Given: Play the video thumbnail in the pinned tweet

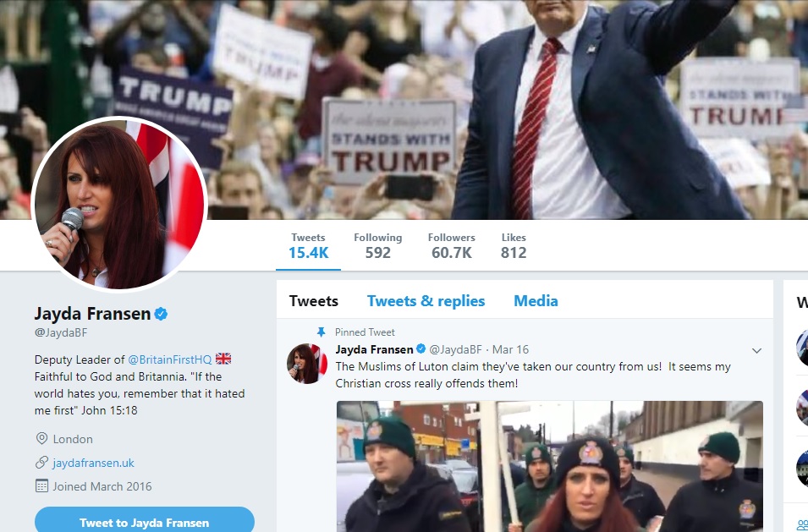Looking at the screenshot, I should pos(549,466).
